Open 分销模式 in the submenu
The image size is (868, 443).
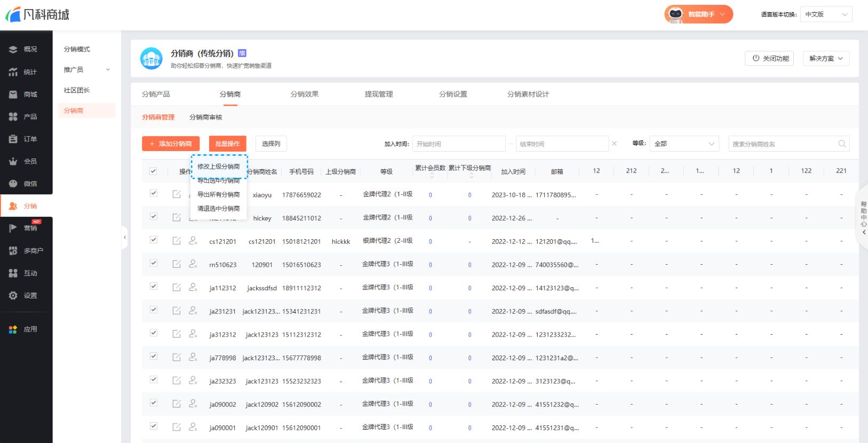tap(77, 49)
